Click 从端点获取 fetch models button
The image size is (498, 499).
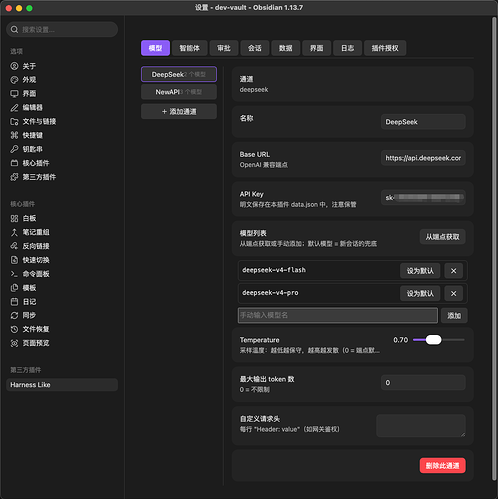pos(442,237)
